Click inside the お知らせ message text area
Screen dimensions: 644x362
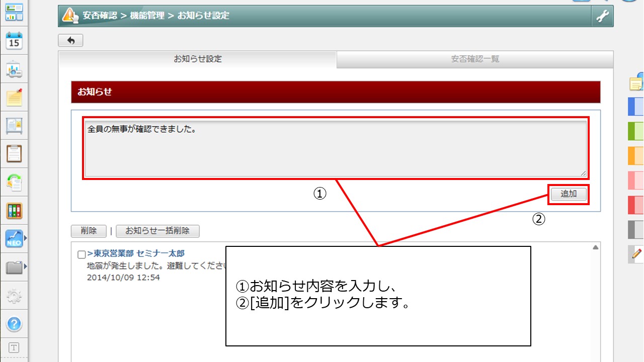pos(336,148)
